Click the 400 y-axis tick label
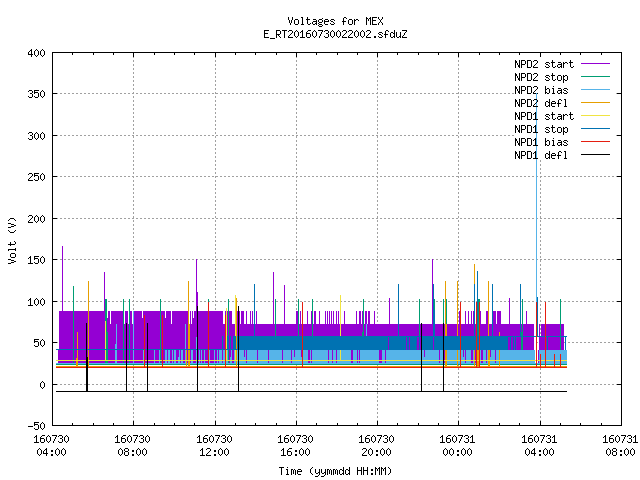 click(x=36, y=53)
